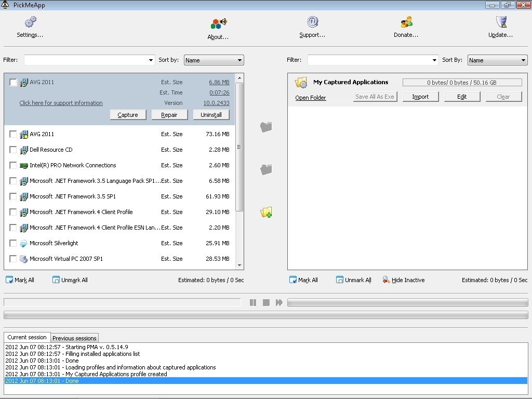Check Intel(R) PRO Network Connections checkbox
Image resolution: width=532 pixels, height=399 pixels.
tap(13, 166)
